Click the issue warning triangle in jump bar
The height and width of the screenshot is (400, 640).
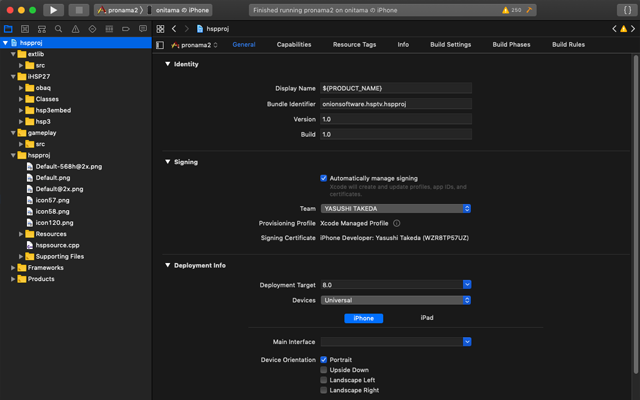click(x=624, y=29)
